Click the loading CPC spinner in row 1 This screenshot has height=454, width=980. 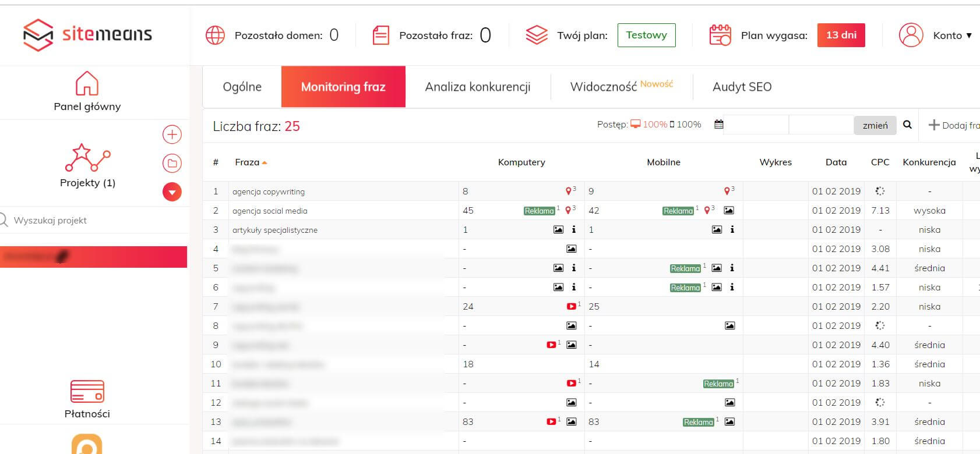[880, 191]
